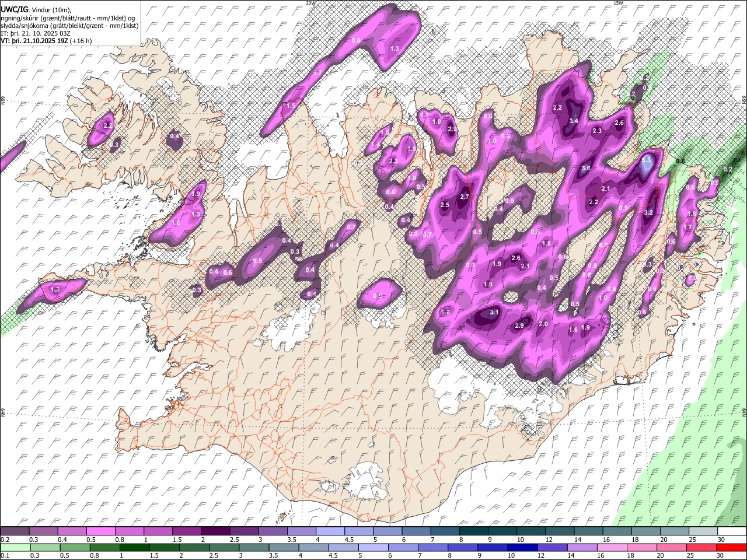Viewport: 747px width, 560px height.
Task: Select the bright pink 0.5–0.8 swatch in top legend
Action: pyautogui.click(x=100, y=531)
